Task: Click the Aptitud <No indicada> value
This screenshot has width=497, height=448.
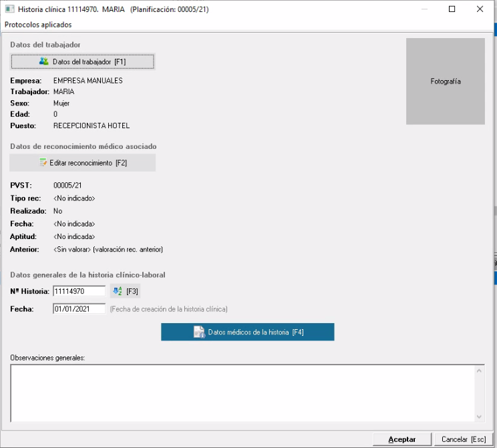Action: (74, 236)
